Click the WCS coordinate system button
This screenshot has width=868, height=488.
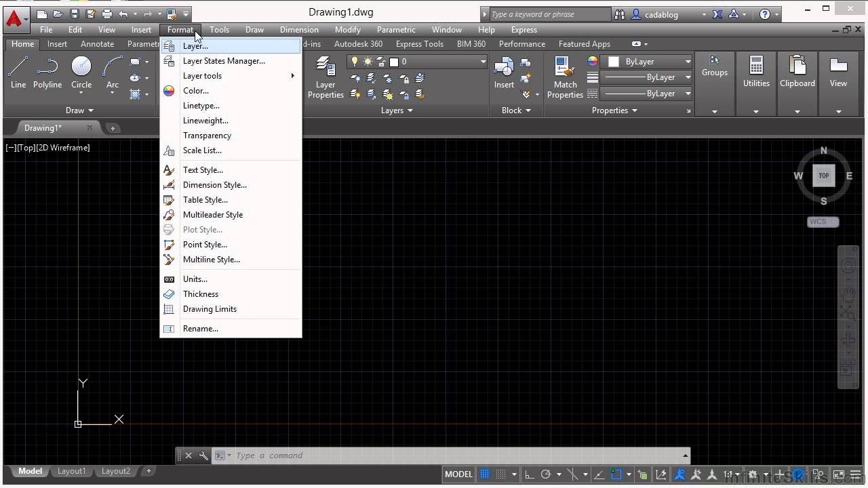(x=823, y=222)
